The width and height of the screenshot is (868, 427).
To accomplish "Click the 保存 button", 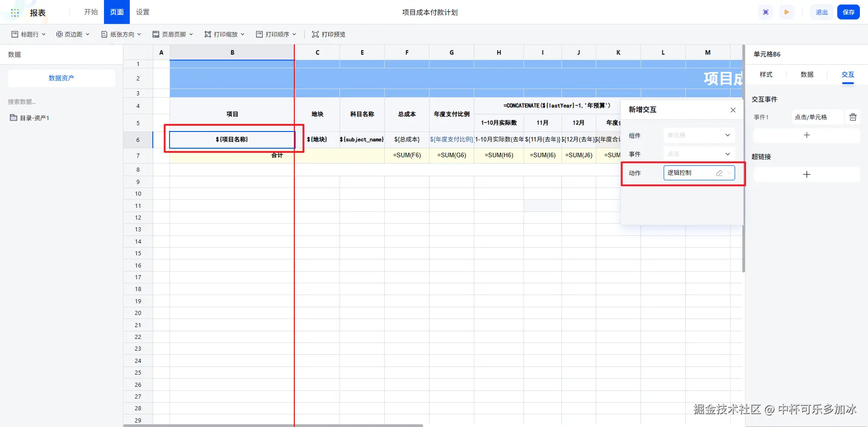I will [849, 12].
